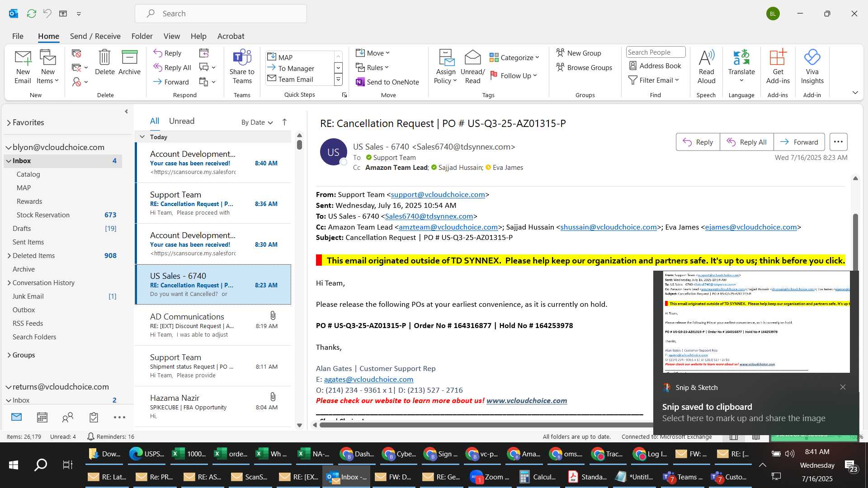Click Reply button in reading pane
The width and height of the screenshot is (868, 488).
pos(698,142)
